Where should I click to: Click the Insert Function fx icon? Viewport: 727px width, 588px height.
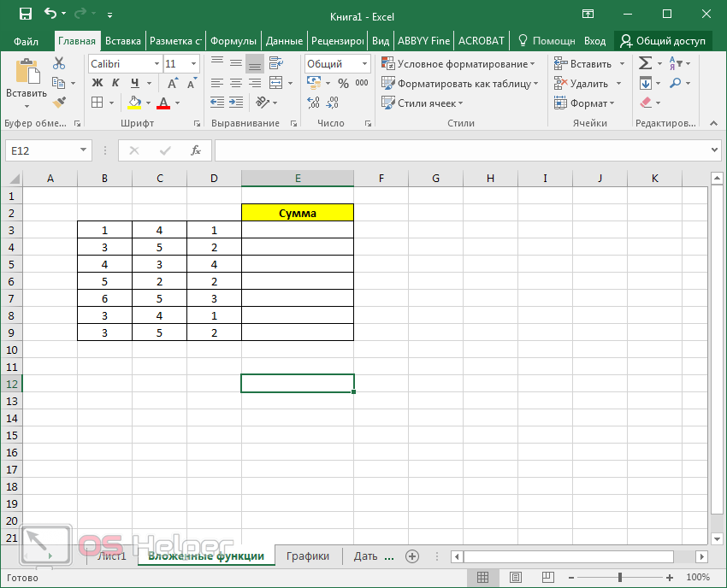pyautogui.click(x=196, y=150)
